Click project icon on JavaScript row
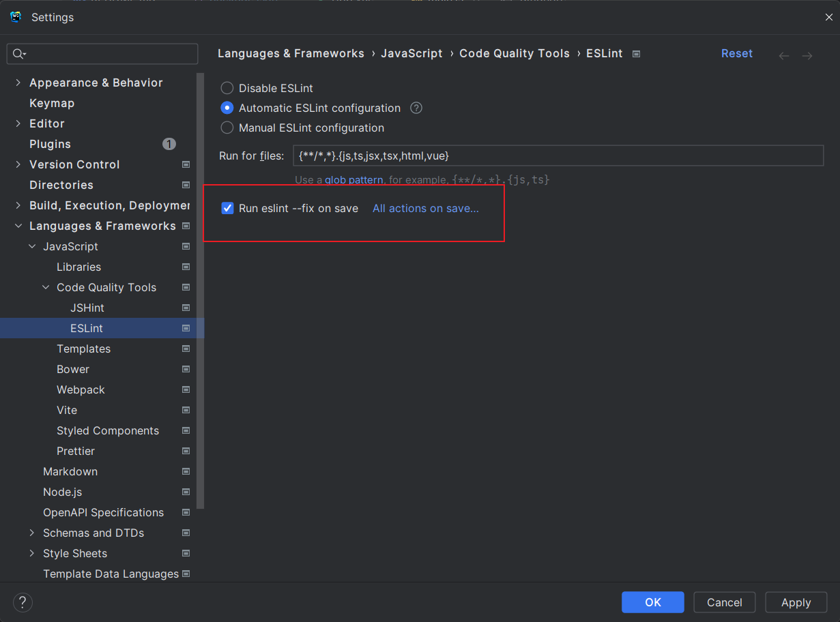 [186, 246]
